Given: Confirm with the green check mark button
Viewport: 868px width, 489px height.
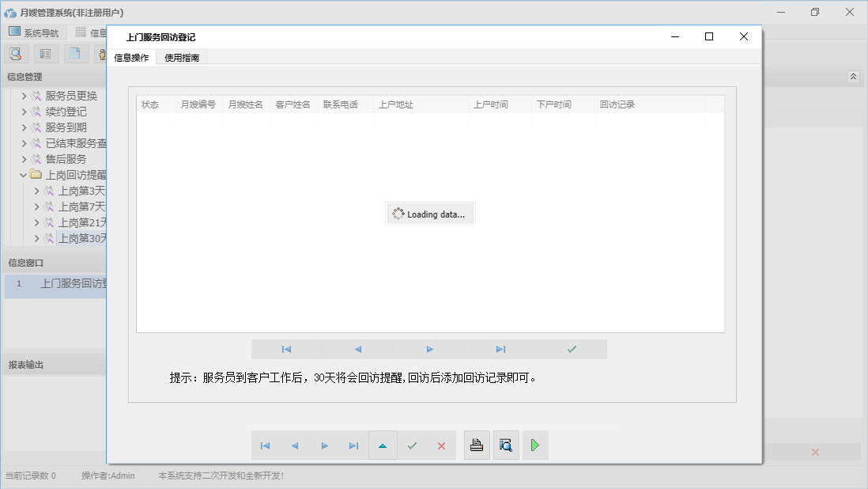Looking at the screenshot, I should (412, 445).
